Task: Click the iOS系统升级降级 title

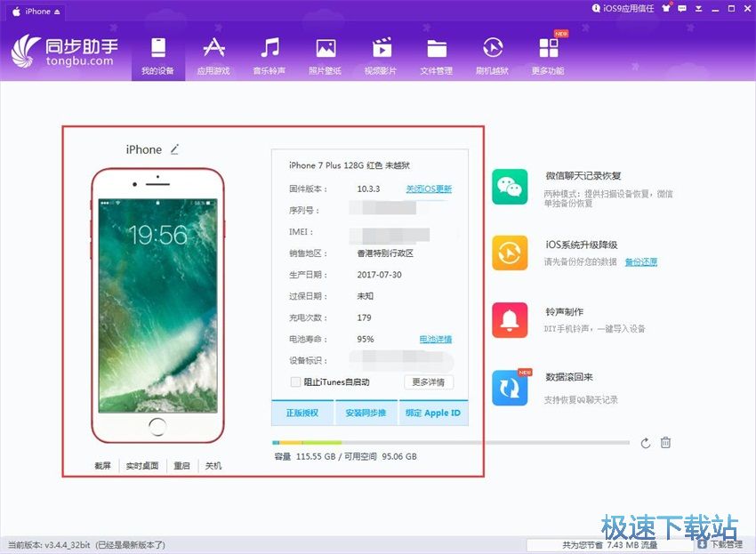Action: pos(582,245)
